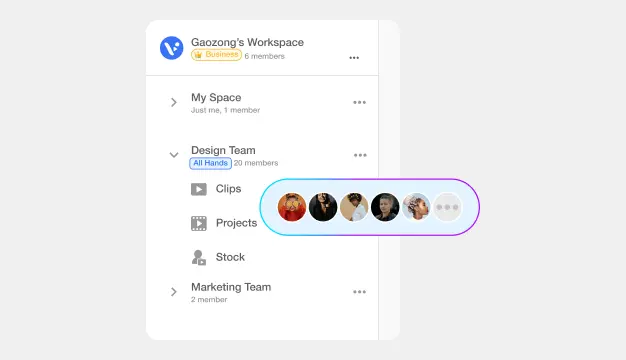Screen dimensions: 626x360
Task: Select the Design Team title
Action: pyautogui.click(x=223, y=150)
